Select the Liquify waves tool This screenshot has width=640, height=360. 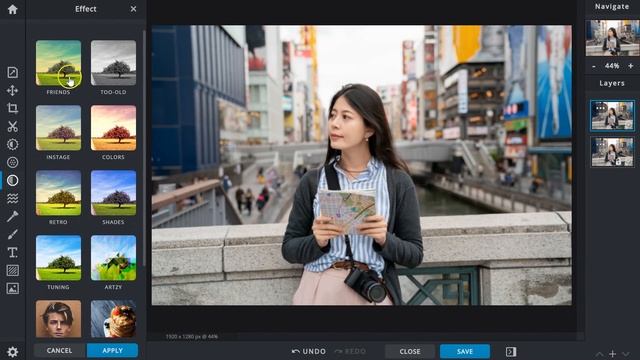[x=12, y=198]
